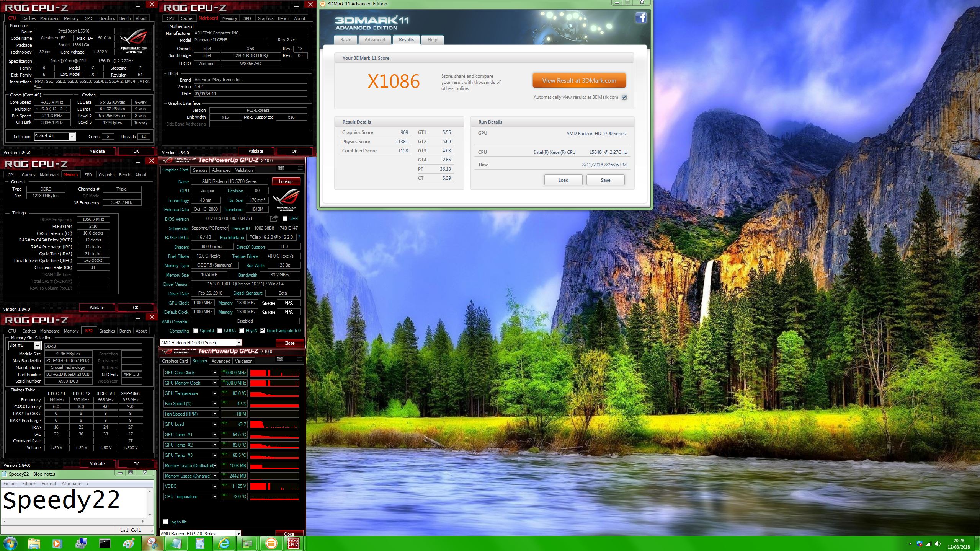Open Paint from the taskbar
The width and height of the screenshot is (980, 551).
128,543
